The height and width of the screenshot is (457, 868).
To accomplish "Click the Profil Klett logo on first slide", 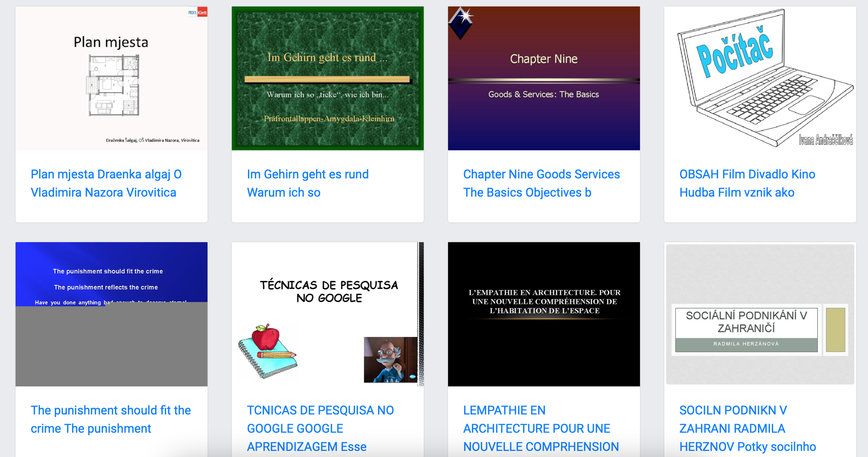I will 198,13.
